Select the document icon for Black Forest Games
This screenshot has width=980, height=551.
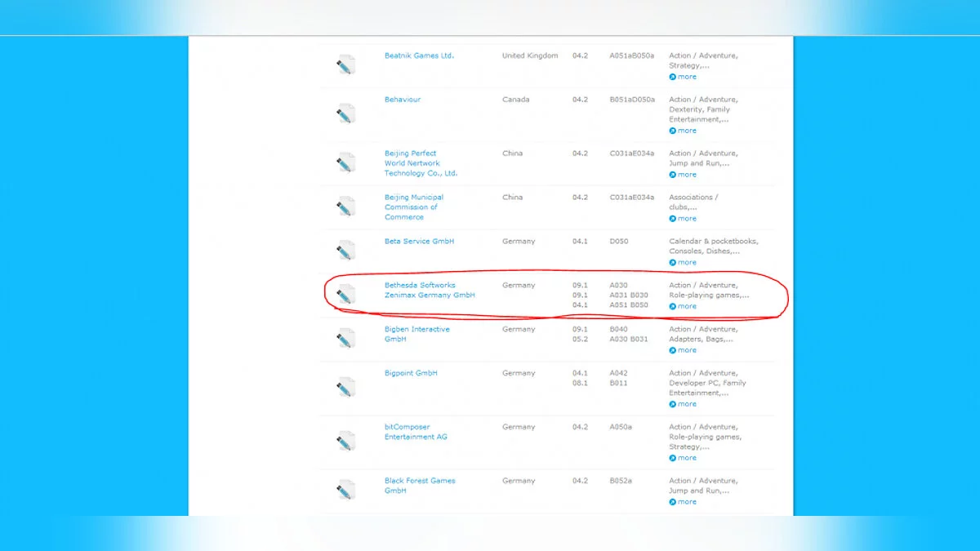click(346, 491)
